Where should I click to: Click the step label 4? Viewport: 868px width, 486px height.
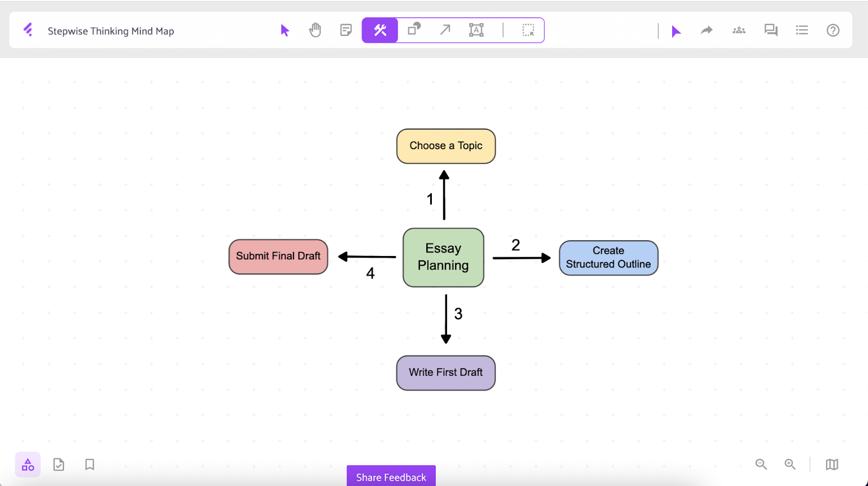click(x=371, y=273)
